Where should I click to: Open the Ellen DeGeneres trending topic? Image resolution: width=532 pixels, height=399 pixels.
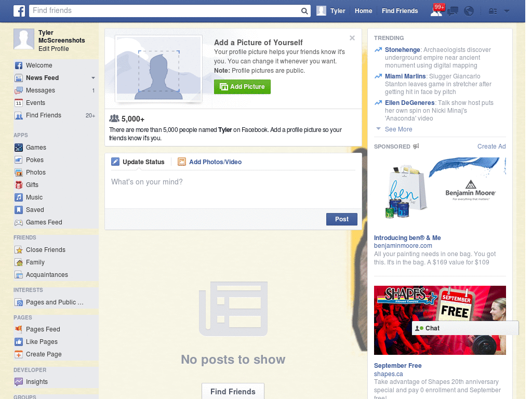tap(409, 103)
